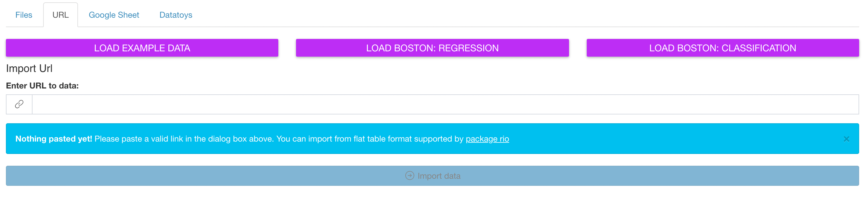Open the package rio link
This screenshot has width=868, height=197.
click(x=487, y=139)
